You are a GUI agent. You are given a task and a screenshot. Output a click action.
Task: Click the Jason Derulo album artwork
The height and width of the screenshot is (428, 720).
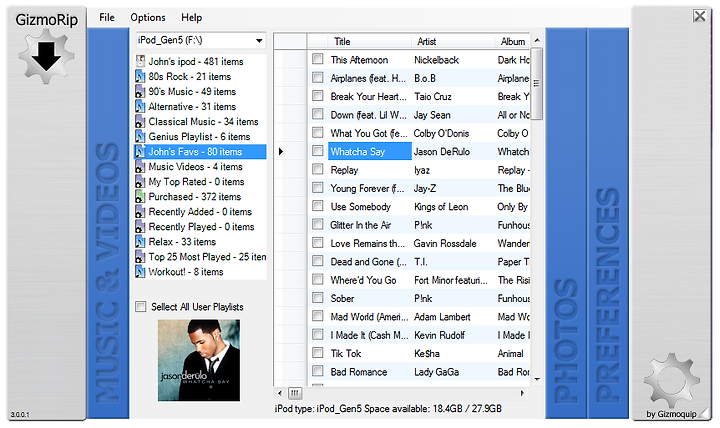199,360
